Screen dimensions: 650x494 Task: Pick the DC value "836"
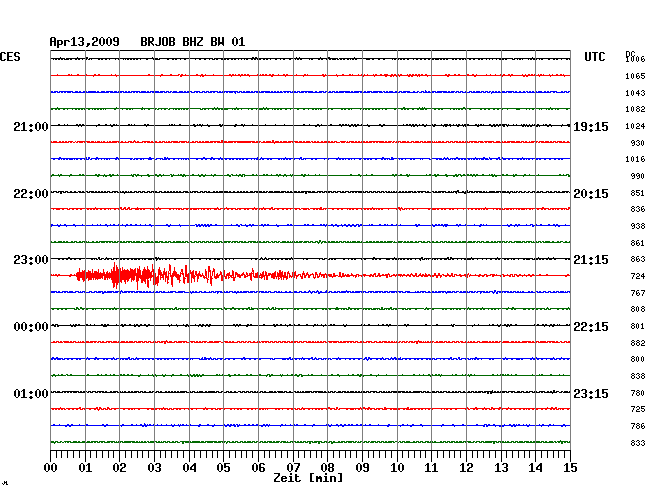click(x=638, y=209)
